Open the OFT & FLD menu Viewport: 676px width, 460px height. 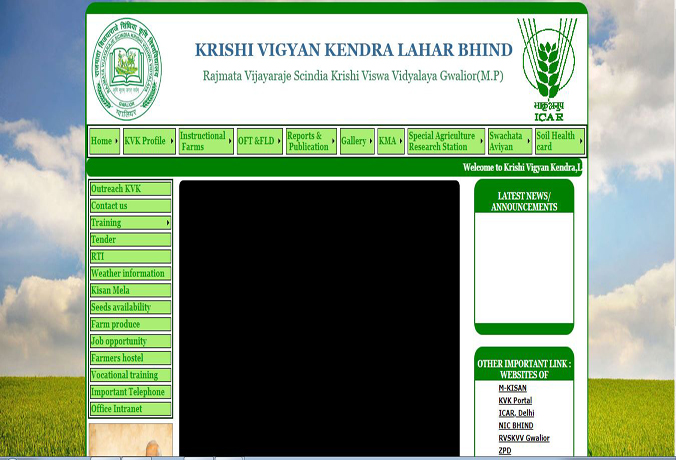(260, 141)
